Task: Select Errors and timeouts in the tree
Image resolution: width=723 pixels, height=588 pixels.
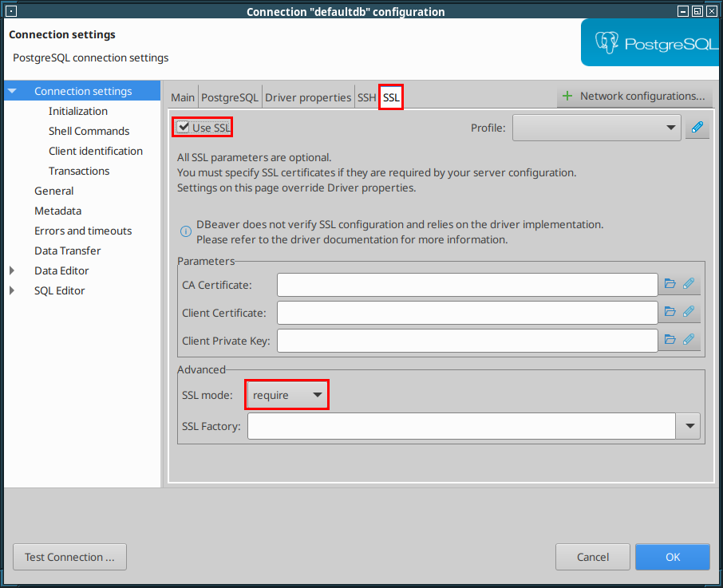Action: point(83,231)
